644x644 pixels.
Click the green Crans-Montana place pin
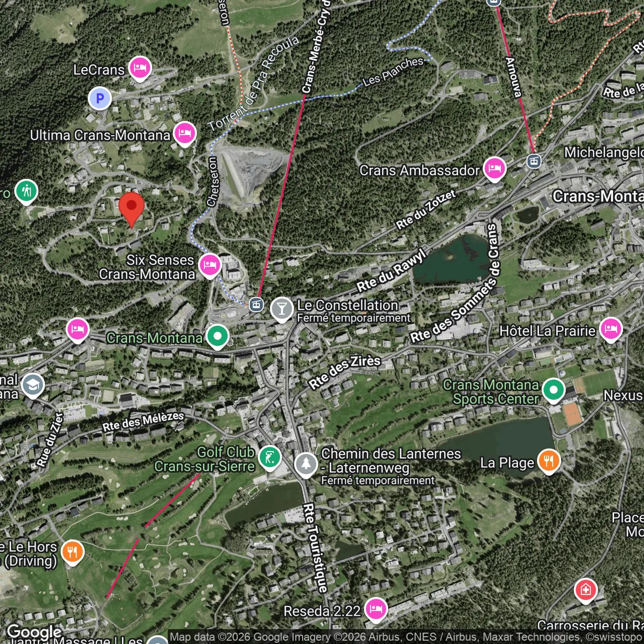pos(217,336)
